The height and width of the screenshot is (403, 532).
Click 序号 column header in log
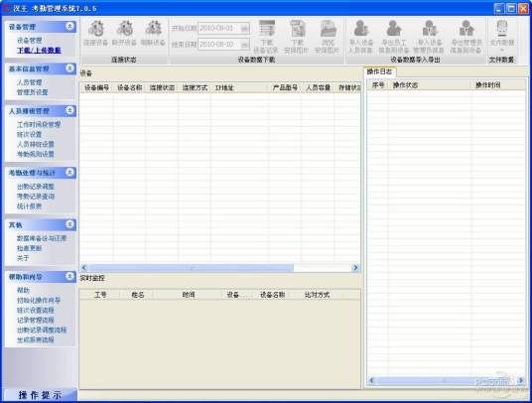[x=378, y=85]
